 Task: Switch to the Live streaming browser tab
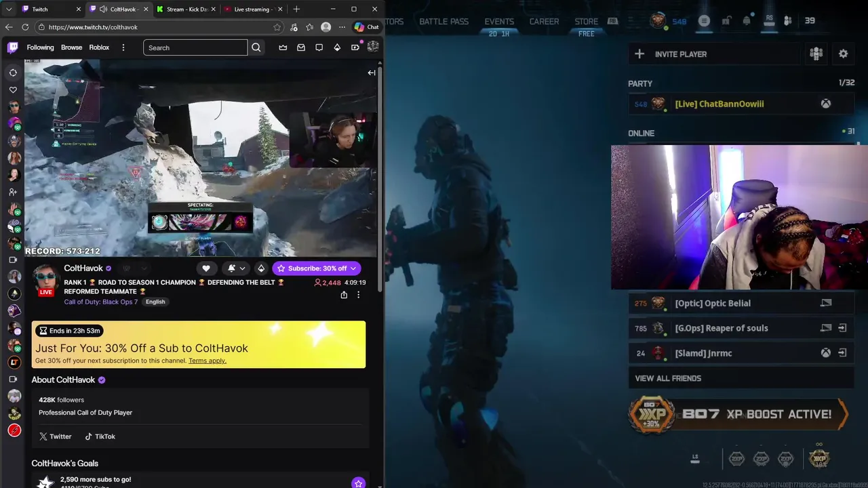(x=254, y=9)
